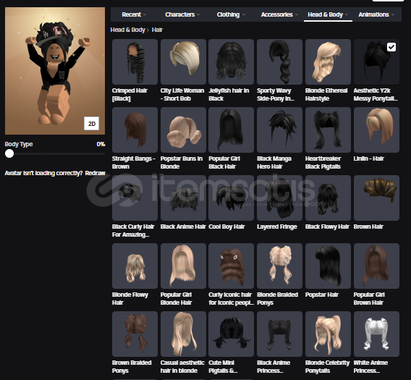Image resolution: width=411 pixels, height=380 pixels.
Task: Open the Clothing dropdown
Action: pos(231,14)
